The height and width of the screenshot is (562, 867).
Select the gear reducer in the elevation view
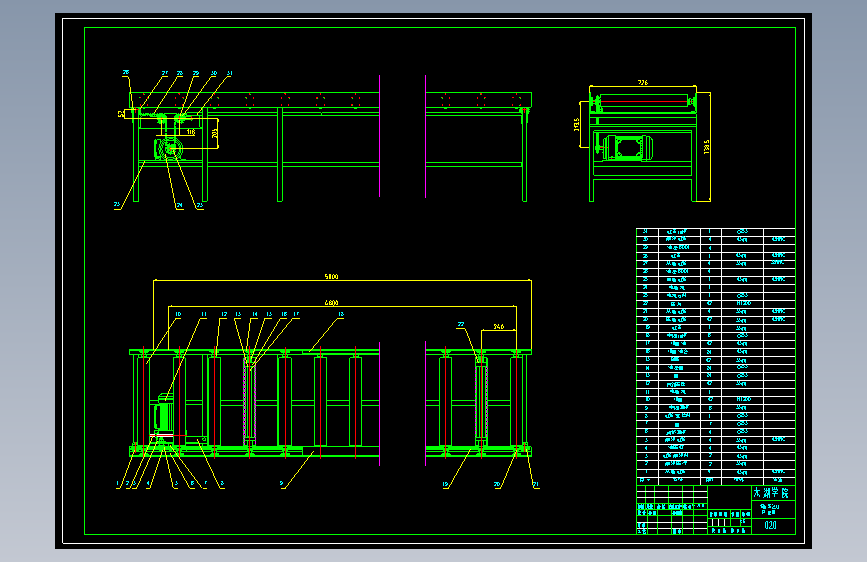click(x=169, y=148)
